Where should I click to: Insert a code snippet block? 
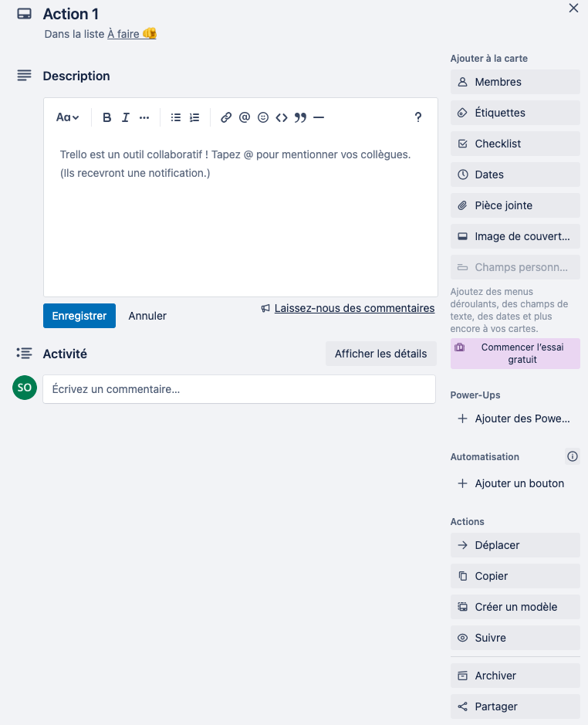coord(282,117)
